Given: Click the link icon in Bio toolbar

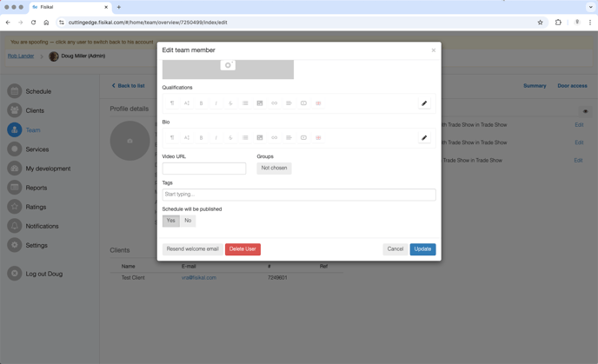Looking at the screenshot, I should [x=274, y=137].
